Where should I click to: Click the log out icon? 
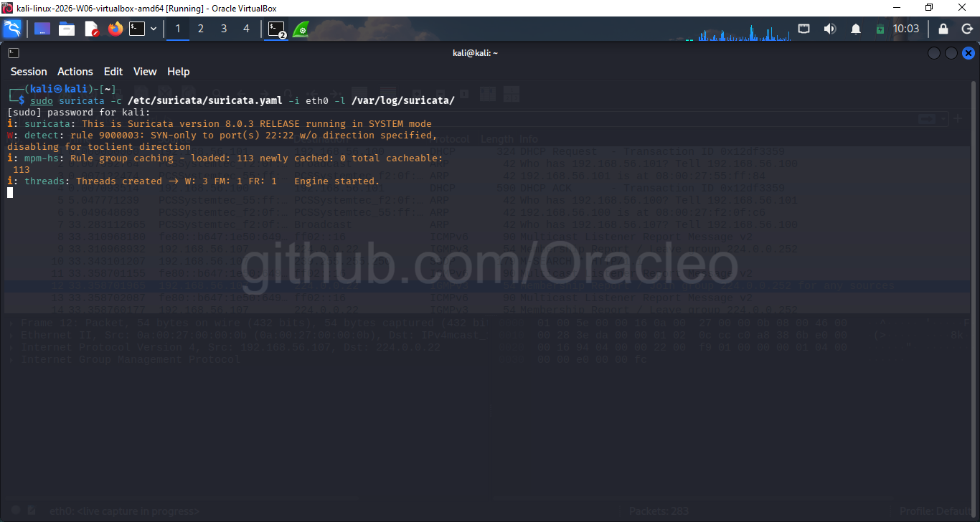966,29
